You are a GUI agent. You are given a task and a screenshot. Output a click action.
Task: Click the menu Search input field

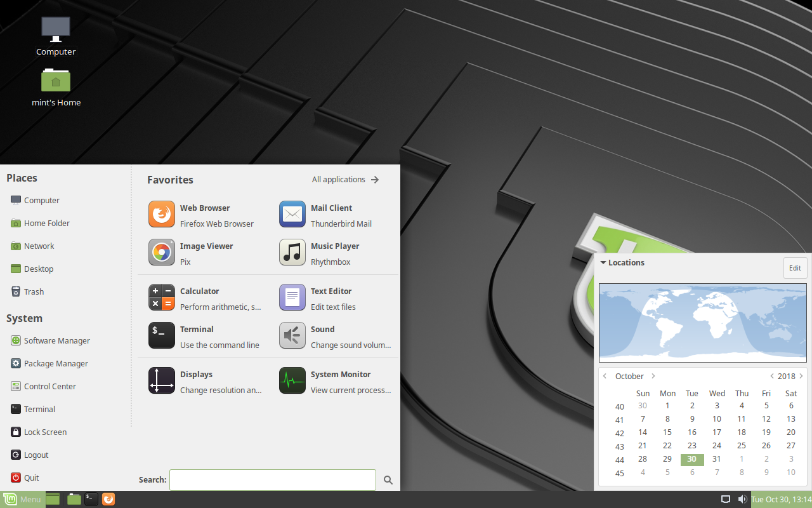[x=273, y=480]
